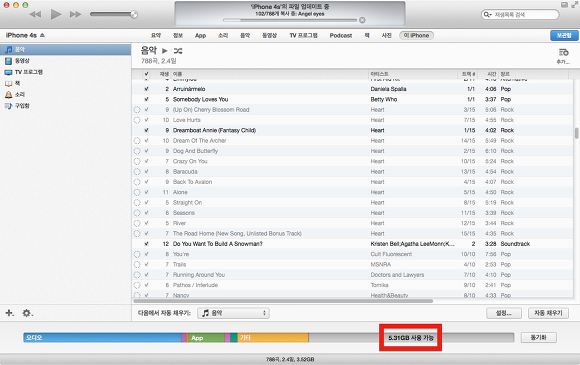Select 구입함 in the device sidebar
This screenshot has height=365, width=580.
point(65,106)
